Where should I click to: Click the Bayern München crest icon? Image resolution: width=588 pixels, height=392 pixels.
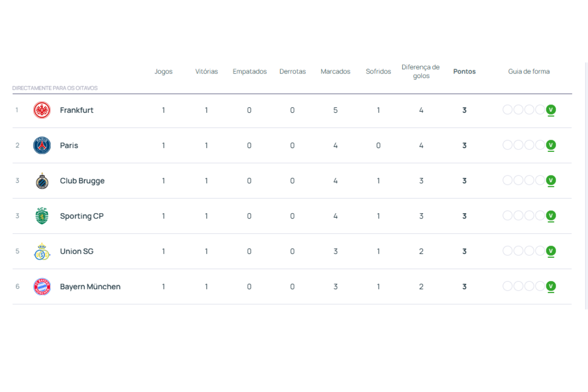pyautogui.click(x=42, y=287)
